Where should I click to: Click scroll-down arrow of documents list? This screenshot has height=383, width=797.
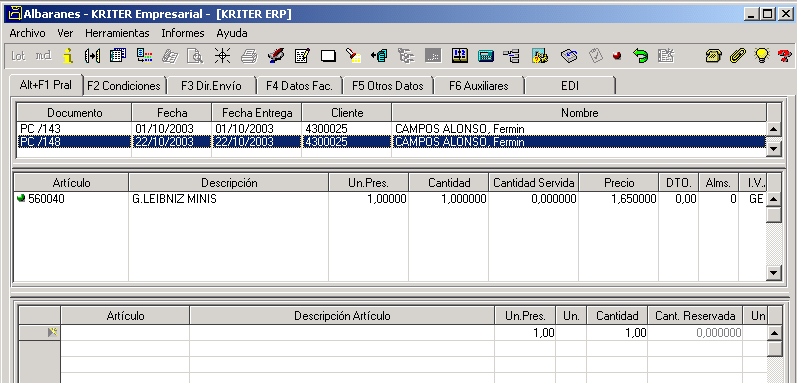click(774, 149)
